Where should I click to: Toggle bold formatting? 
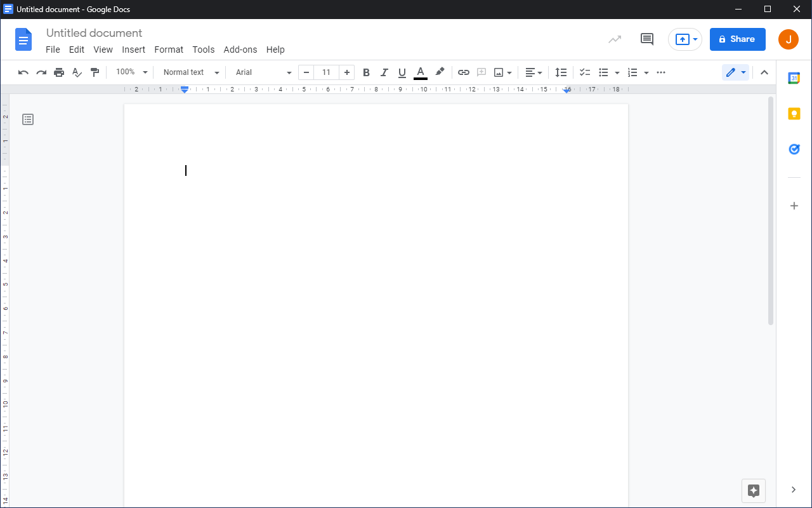pyautogui.click(x=366, y=72)
